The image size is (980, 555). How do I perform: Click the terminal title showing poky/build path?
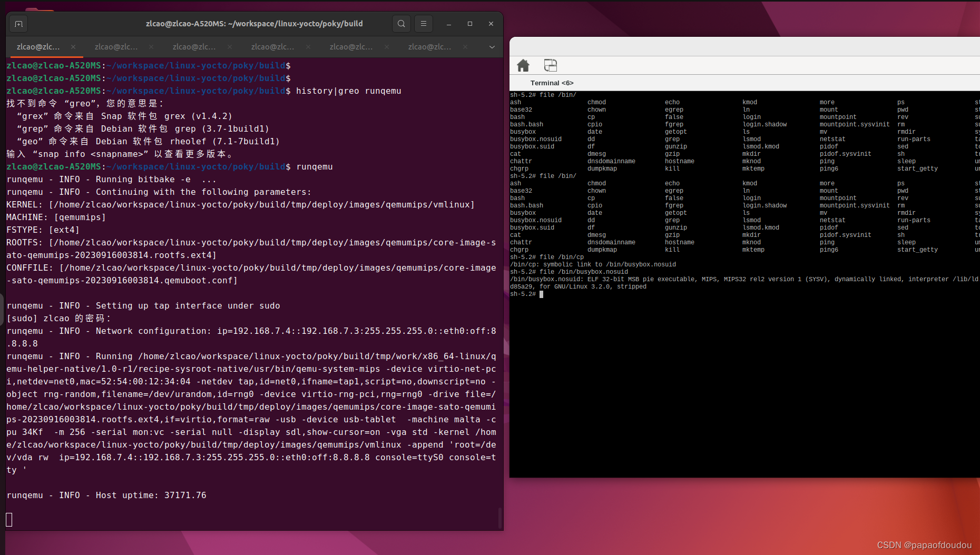[254, 23]
